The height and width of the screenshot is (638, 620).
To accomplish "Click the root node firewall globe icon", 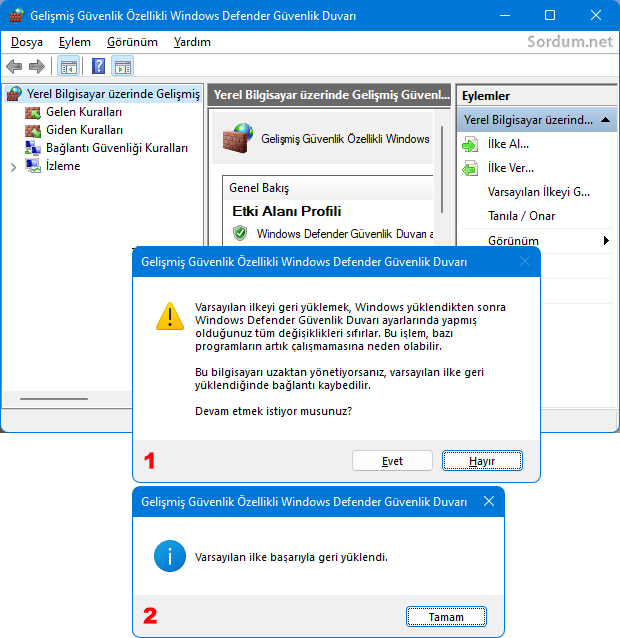I will [x=14, y=94].
